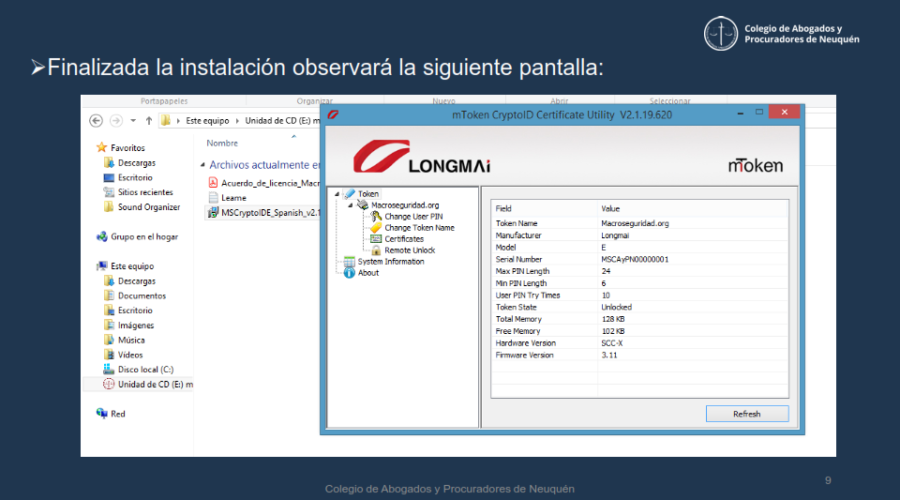Minimize the mToken utility window

[740, 113]
